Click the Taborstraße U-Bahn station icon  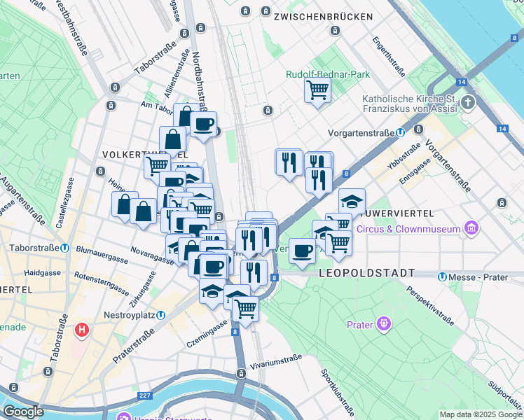(65, 248)
